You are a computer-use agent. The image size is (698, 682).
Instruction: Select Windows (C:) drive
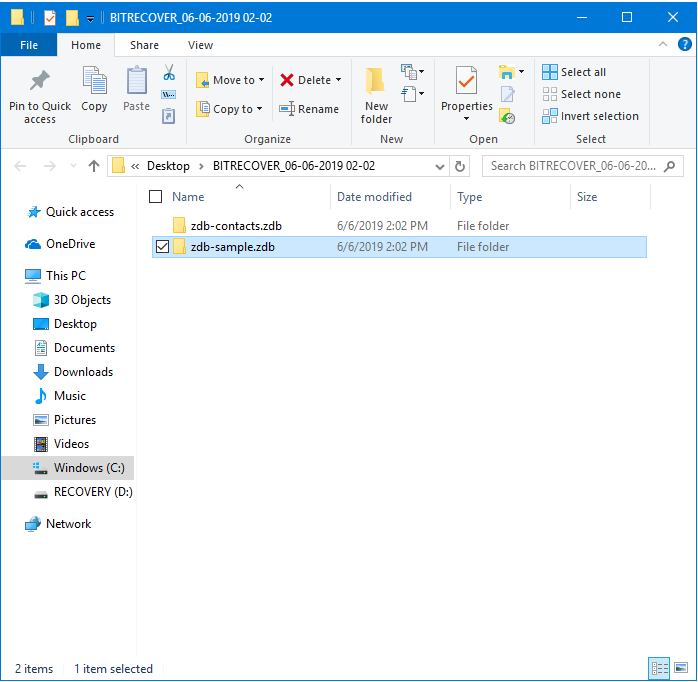(68, 468)
